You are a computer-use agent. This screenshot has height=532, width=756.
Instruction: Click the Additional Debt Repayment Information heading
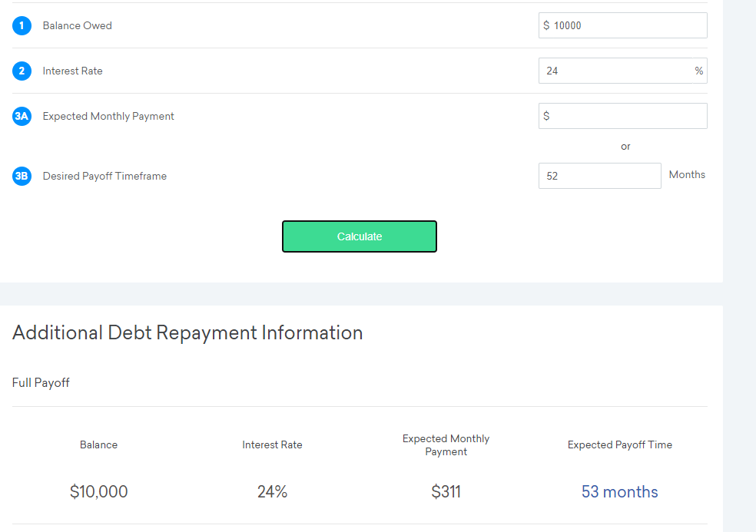point(187,332)
